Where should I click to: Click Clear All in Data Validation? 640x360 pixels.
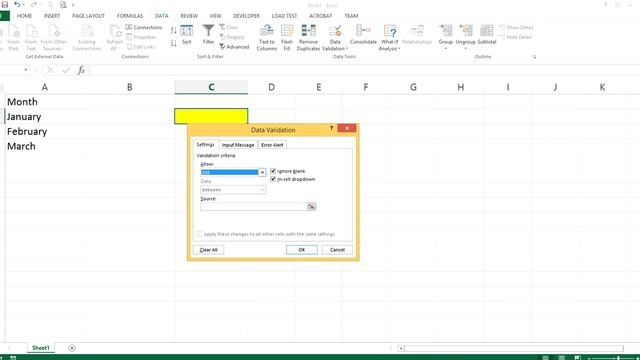209,250
